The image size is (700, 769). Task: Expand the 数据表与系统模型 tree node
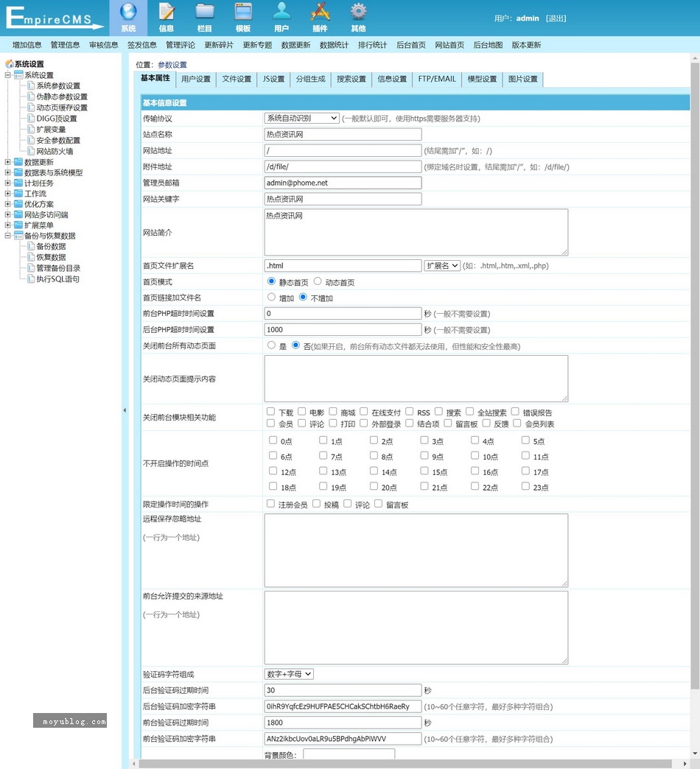8,172
